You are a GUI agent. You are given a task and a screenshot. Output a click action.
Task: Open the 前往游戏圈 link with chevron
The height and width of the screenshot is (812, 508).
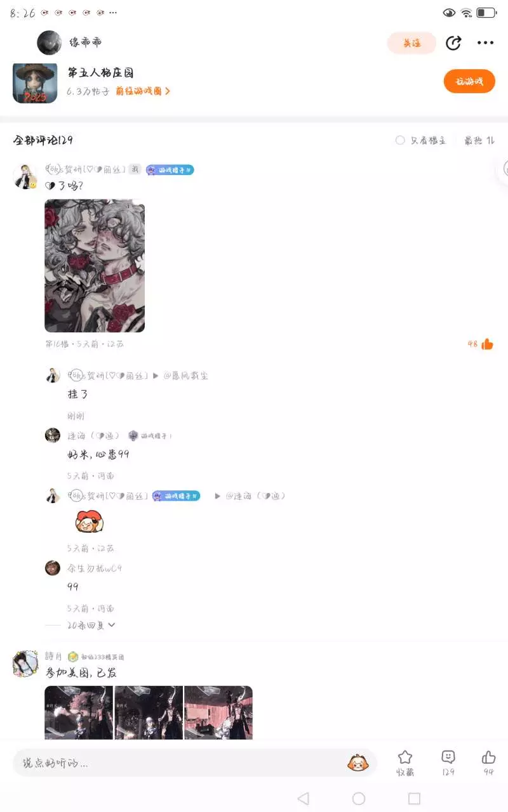[x=143, y=91]
